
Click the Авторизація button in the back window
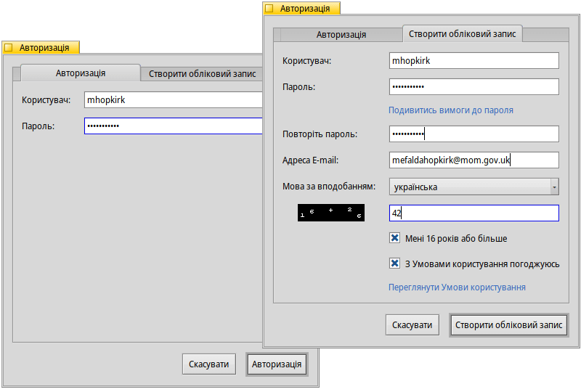pos(277,364)
